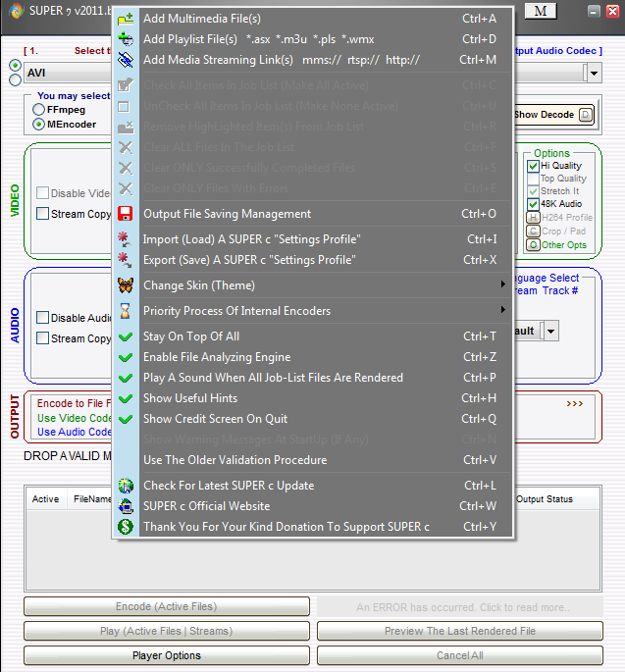Click the Add Multimedia File(s) icon
This screenshot has height=672, width=625.
click(126, 19)
